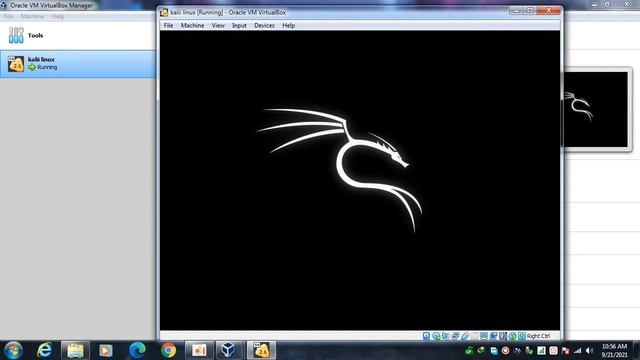This screenshot has width=640, height=360.
Task: Click the keyboard capture host key icon
Action: click(522, 336)
